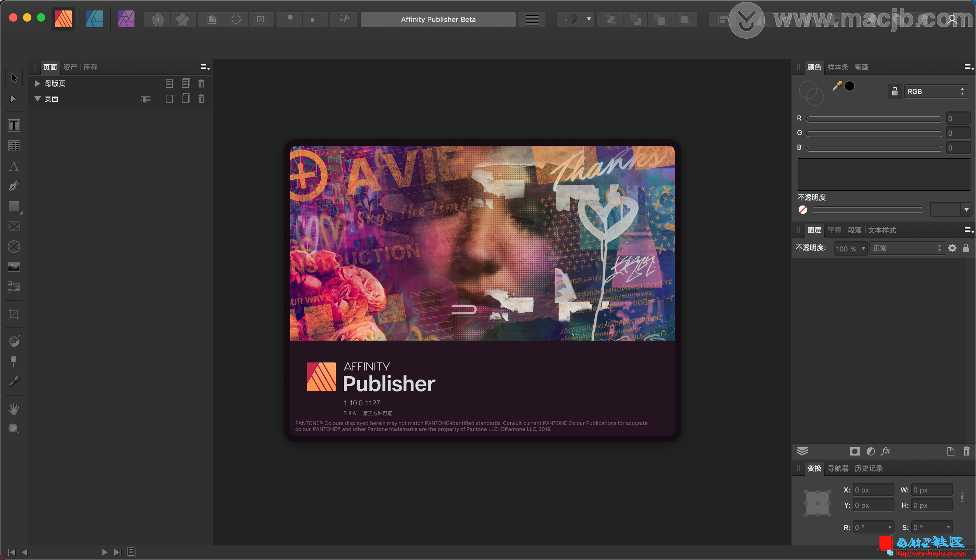
Task: Select the Node tool
Action: click(x=14, y=99)
